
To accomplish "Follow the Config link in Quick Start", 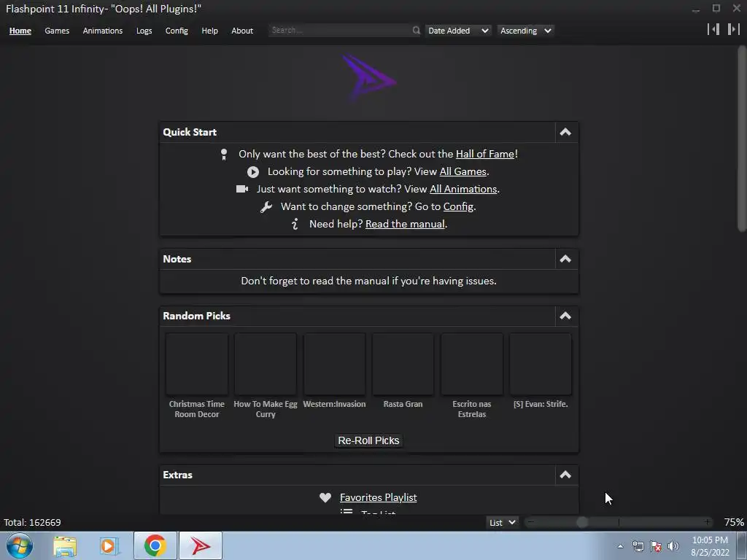I will 458,206.
